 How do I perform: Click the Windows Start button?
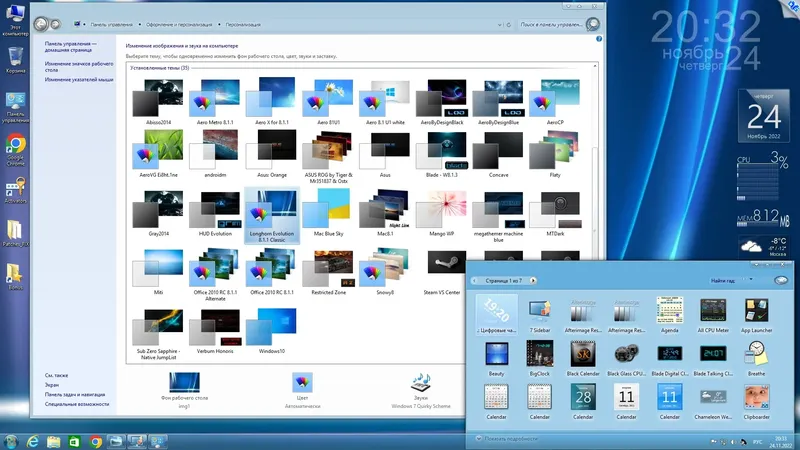(x=11, y=441)
